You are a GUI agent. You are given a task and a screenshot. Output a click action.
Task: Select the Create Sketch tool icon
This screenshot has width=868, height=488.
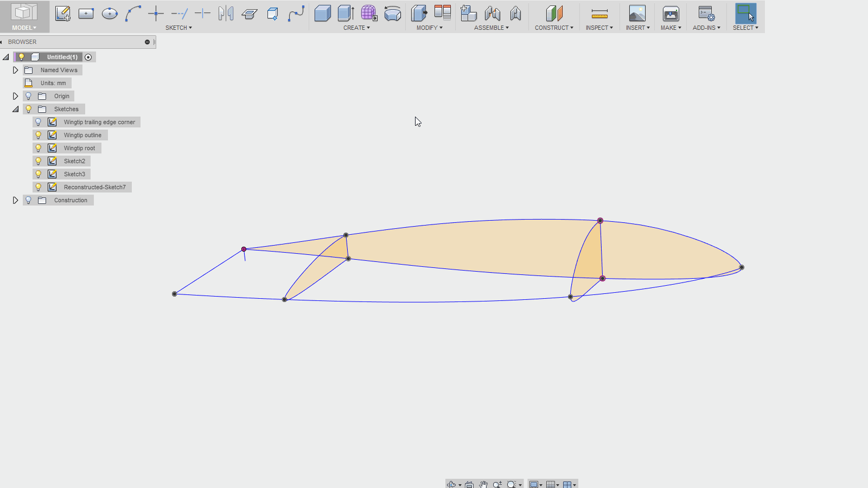click(x=62, y=14)
